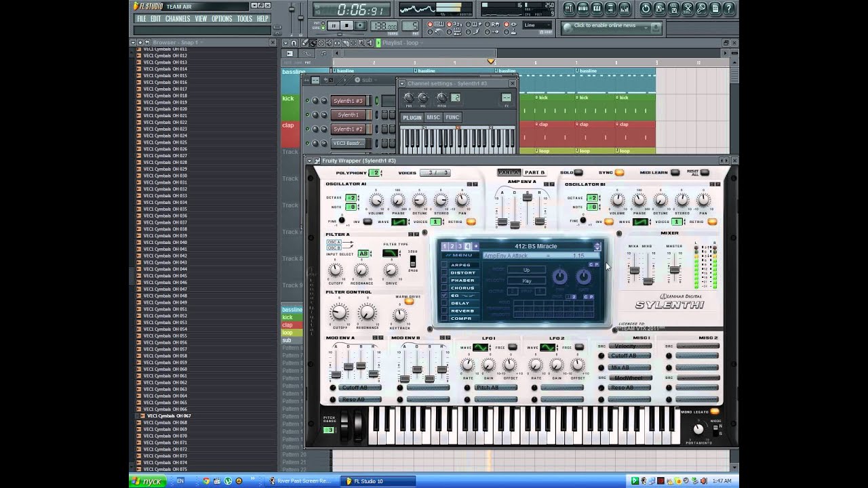This screenshot has height=488, width=868.
Task: Step presets with arrows beside 412: BS Miracle
Action: tap(597, 246)
